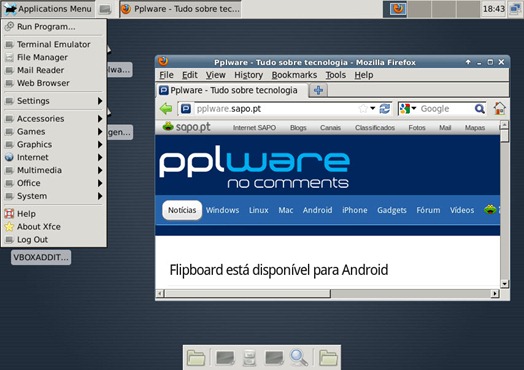Image resolution: width=524 pixels, height=370 pixels.
Task: Click the search magnifier icon in Firefox
Action: (x=480, y=109)
